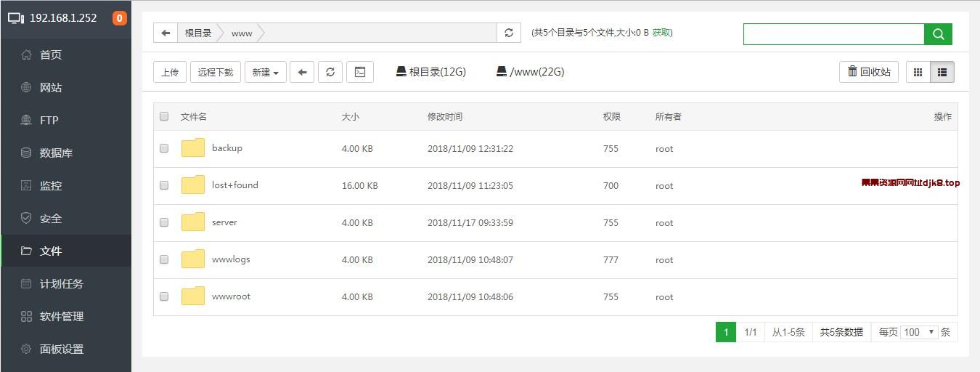The image size is (980, 372).
Task: Open the 数据库 menu item
Action: (56, 153)
